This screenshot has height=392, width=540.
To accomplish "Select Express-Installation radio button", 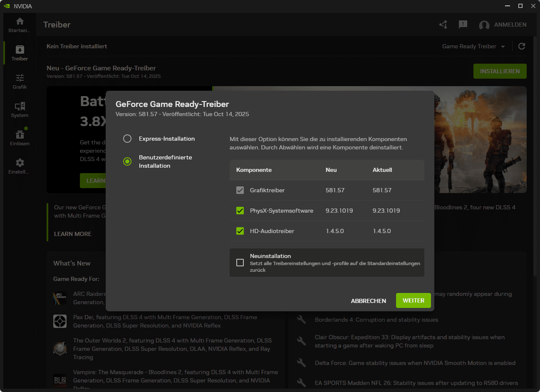I will click(x=127, y=139).
